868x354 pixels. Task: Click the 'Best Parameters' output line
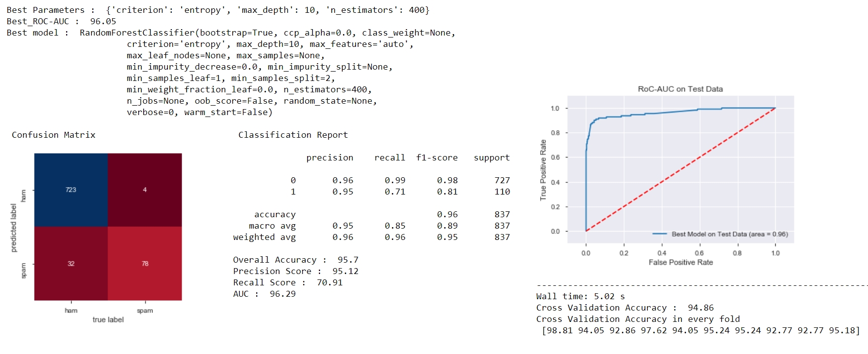(x=218, y=10)
